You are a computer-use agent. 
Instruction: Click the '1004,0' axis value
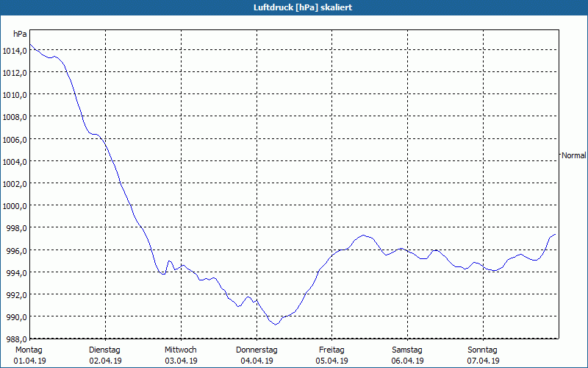coord(15,162)
